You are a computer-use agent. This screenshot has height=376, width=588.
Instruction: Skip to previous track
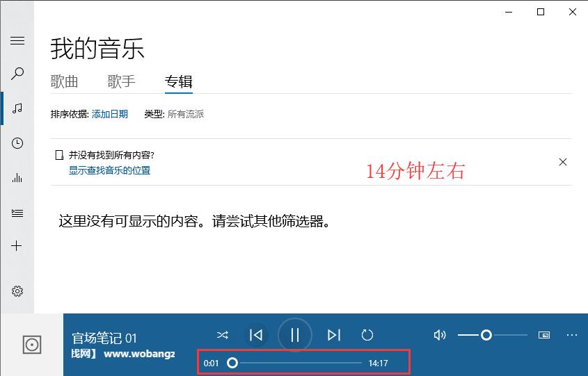257,335
